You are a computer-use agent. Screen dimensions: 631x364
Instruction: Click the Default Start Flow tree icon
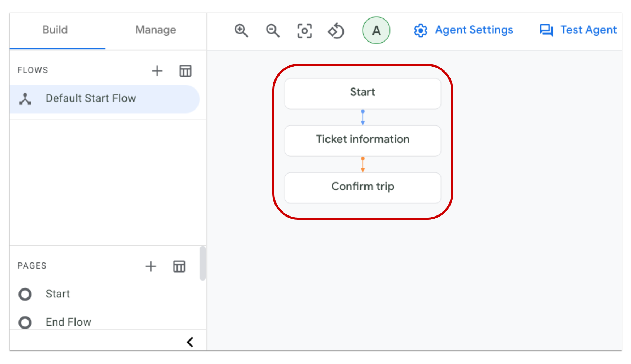tap(25, 98)
